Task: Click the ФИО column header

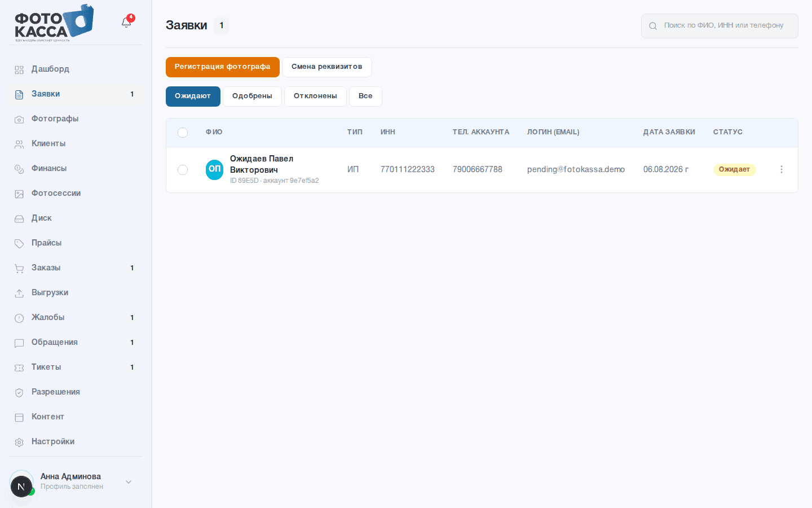Action: point(214,132)
